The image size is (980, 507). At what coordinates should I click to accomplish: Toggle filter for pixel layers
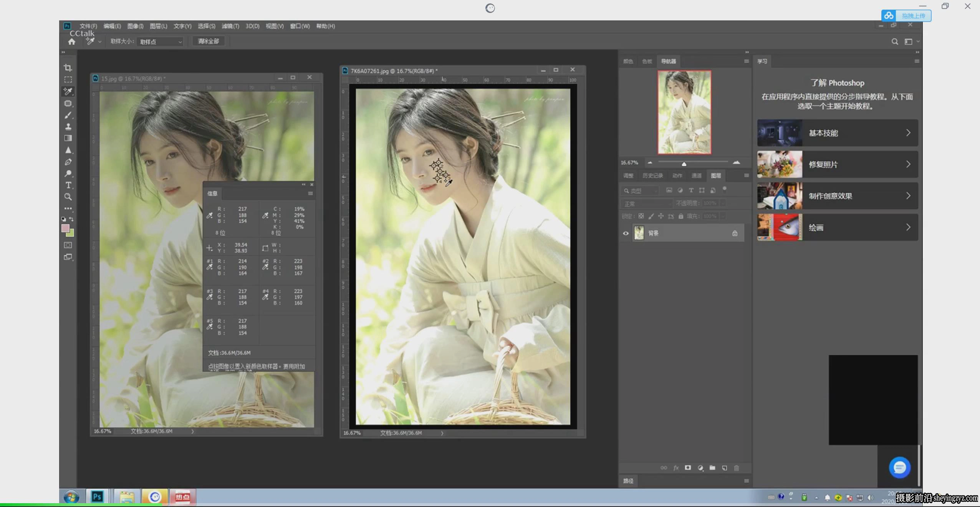coord(669,190)
